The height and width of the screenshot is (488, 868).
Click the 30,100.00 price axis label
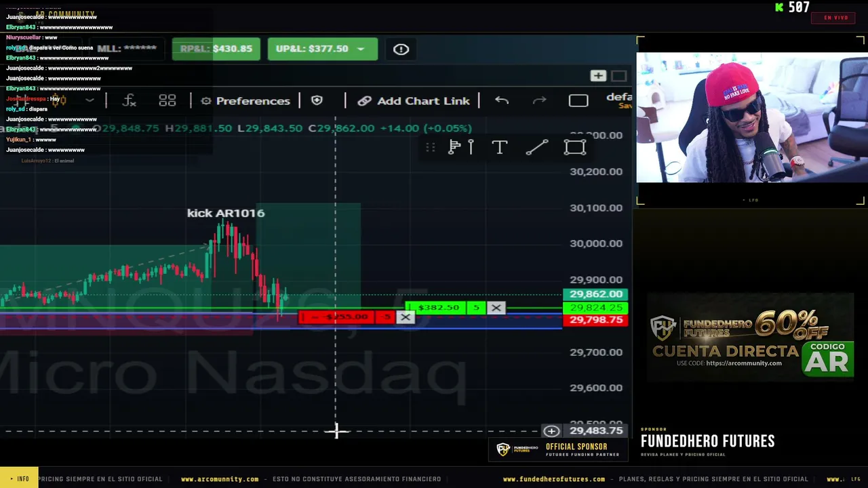coord(596,207)
